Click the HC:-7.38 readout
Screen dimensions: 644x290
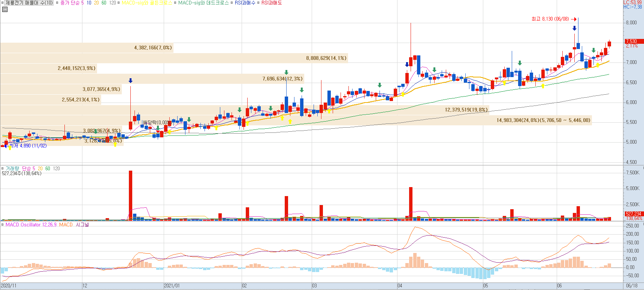(632, 7)
